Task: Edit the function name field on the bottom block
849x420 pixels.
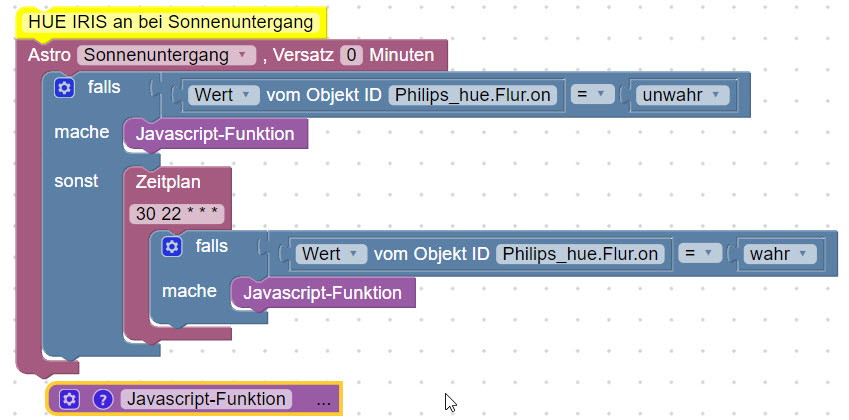Action: pyautogui.click(x=206, y=399)
